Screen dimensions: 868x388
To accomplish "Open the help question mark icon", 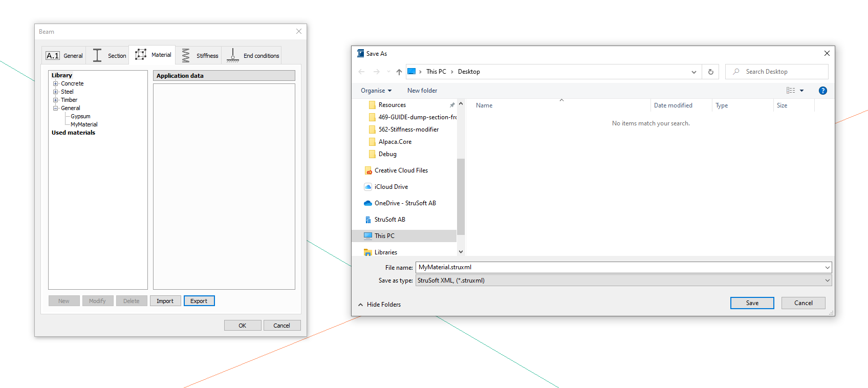I will (x=822, y=91).
